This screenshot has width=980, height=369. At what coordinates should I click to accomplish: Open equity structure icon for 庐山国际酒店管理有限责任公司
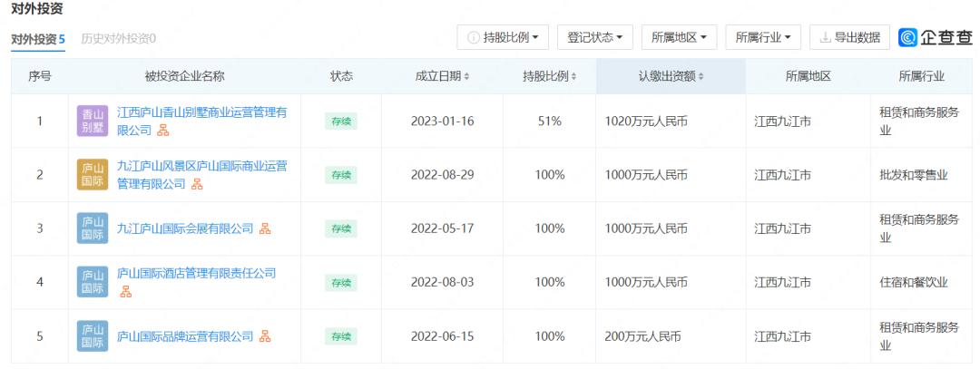125,292
